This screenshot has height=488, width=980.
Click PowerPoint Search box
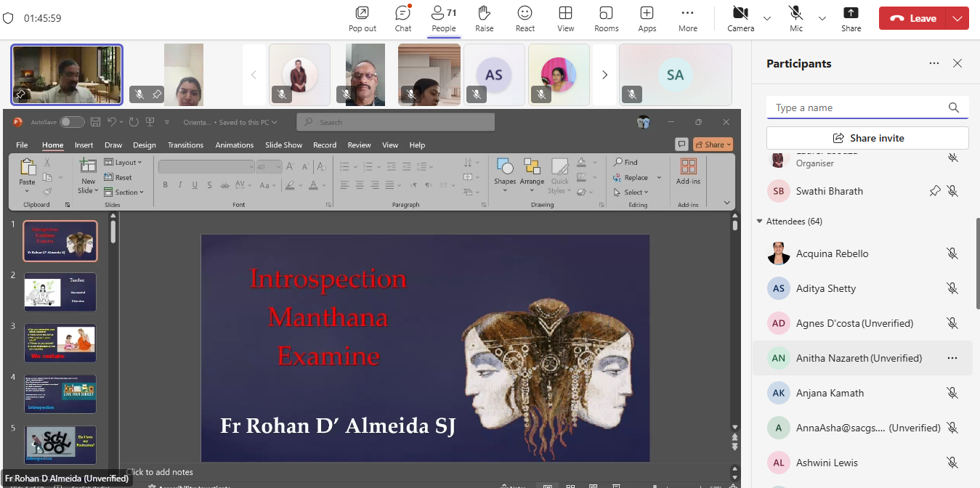pos(395,122)
